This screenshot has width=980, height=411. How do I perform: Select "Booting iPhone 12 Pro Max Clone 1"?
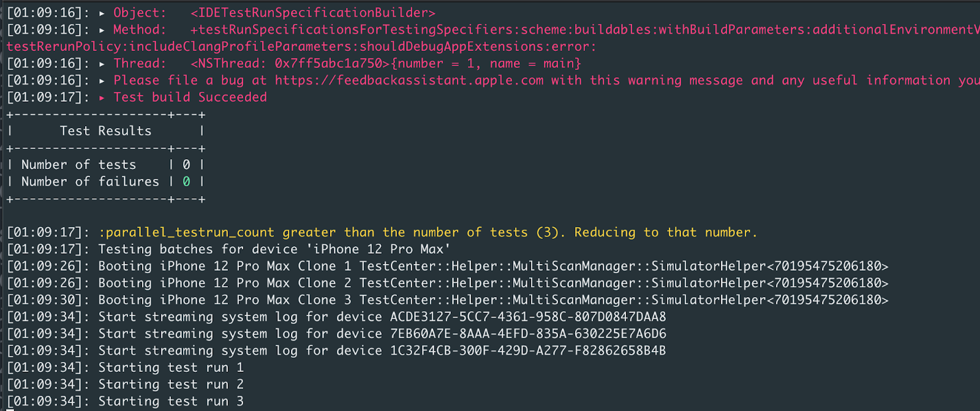(225, 266)
